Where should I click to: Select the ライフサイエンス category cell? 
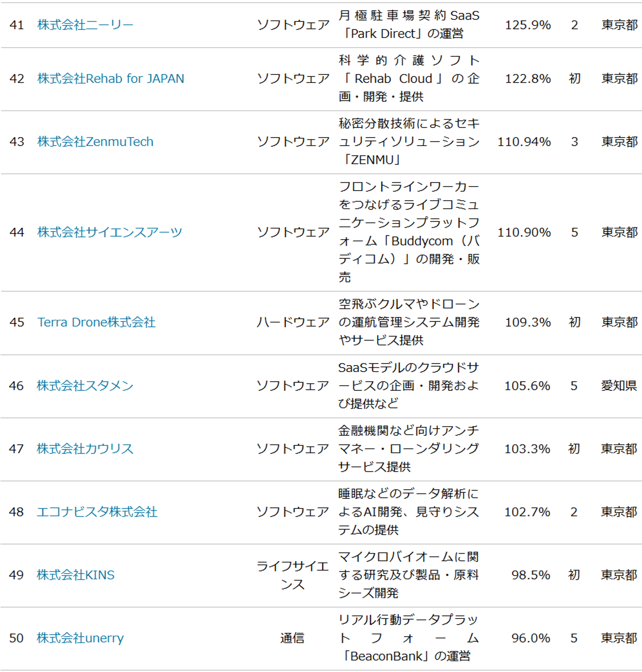point(293,575)
